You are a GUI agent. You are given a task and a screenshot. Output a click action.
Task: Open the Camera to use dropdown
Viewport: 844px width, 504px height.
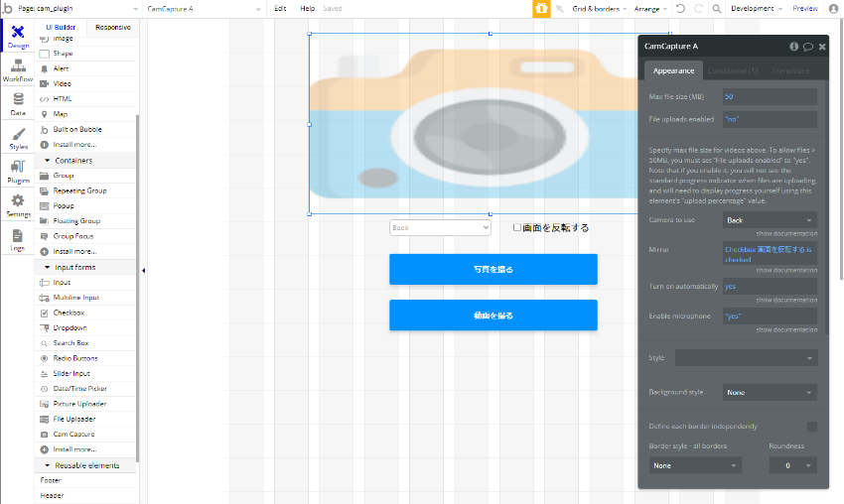[x=770, y=220]
